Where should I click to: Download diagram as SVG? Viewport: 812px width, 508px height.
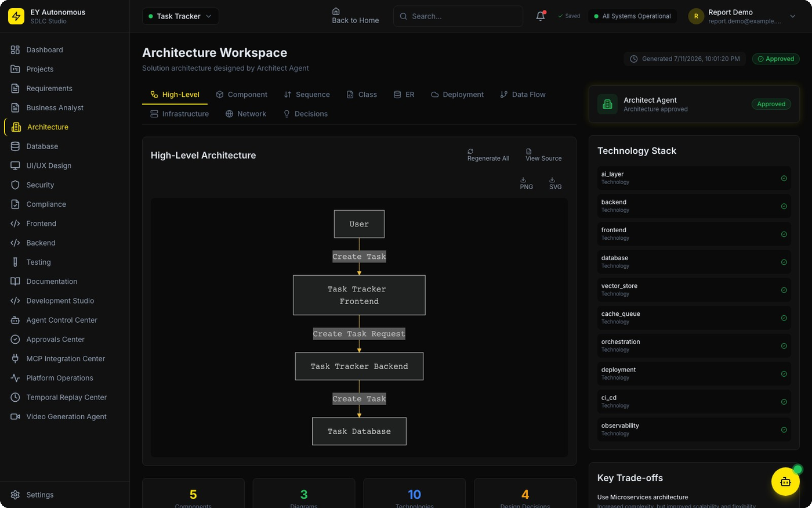click(x=555, y=183)
